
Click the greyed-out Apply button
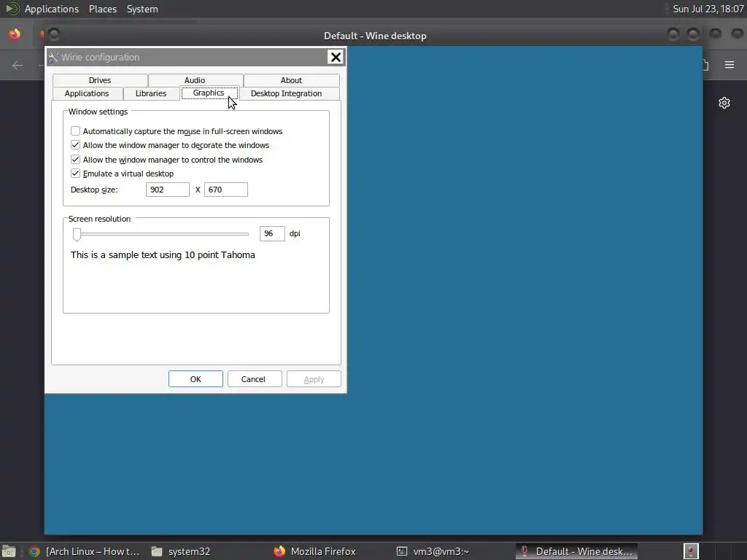click(314, 379)
